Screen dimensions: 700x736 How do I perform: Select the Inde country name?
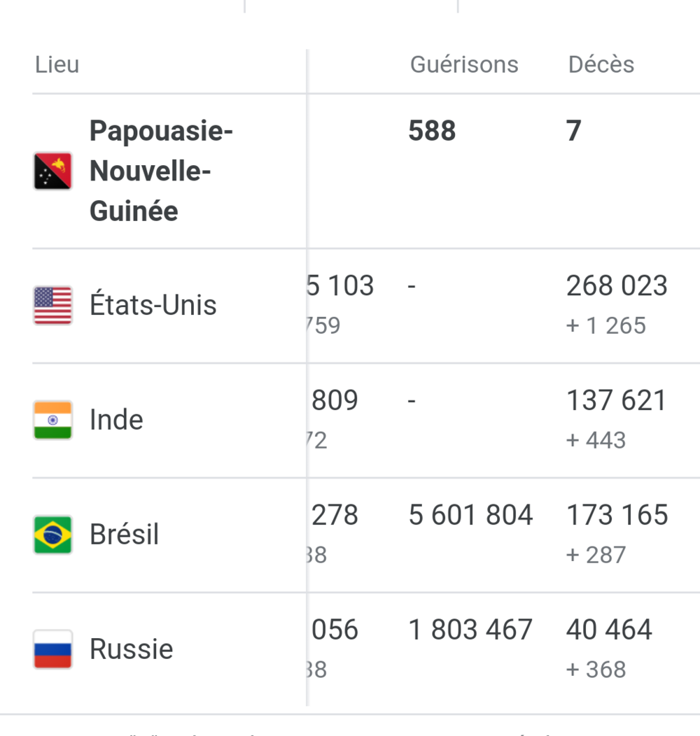pyautogui.click(x=116, y=420)
